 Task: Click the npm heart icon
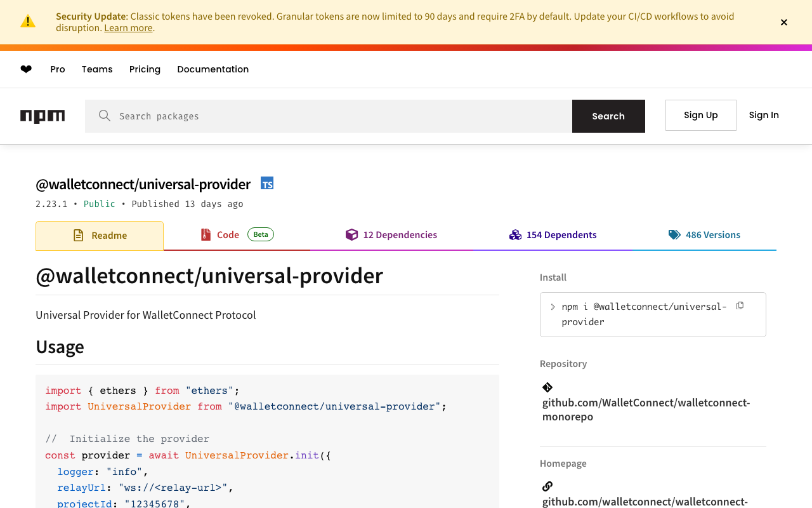[26, 69]
